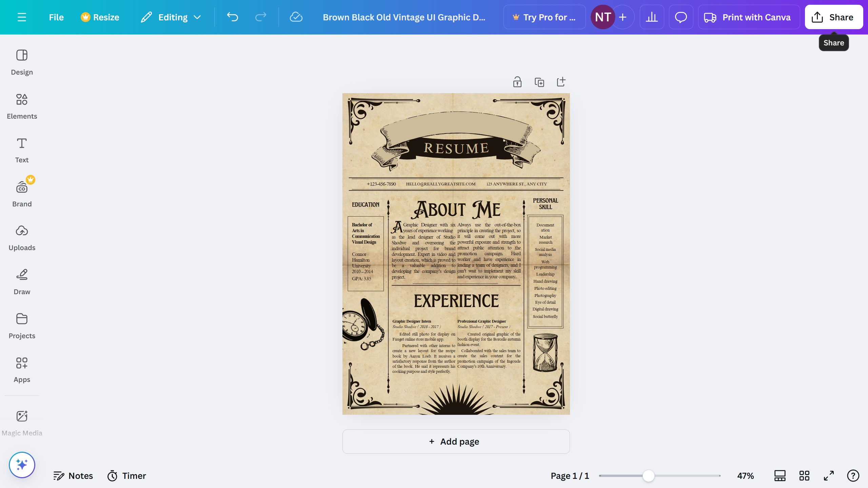Open the Projects panel
Viewport: 868px width, 488px height.
pyautogui.click(x=22, y=325)
